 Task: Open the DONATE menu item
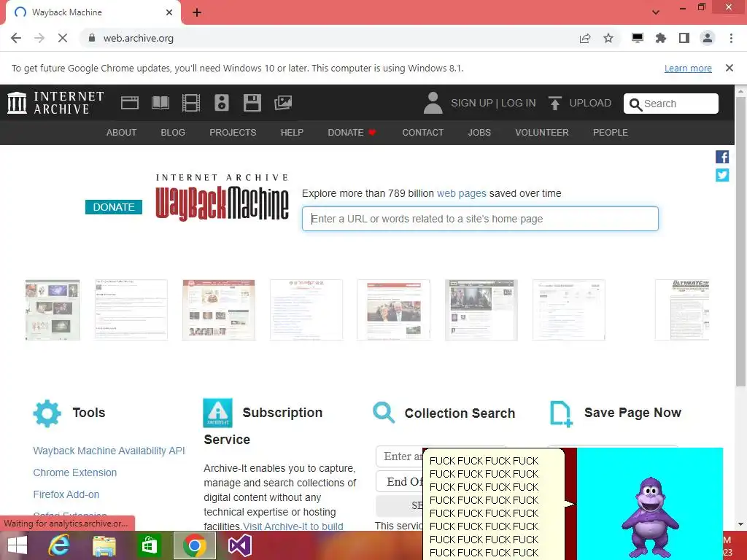point(352,133)
